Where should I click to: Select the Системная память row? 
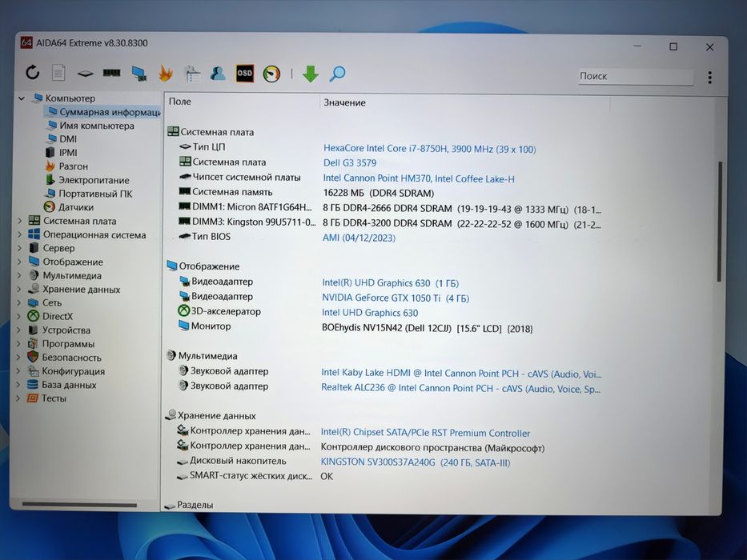pyautogui.click(x=305, y=192)
